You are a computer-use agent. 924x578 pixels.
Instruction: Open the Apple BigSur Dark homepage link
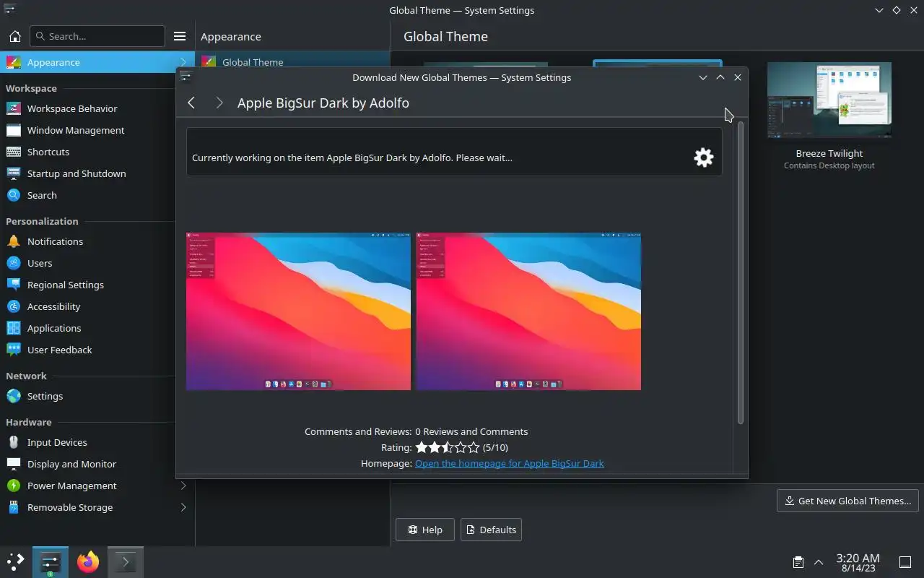point(509,463)
